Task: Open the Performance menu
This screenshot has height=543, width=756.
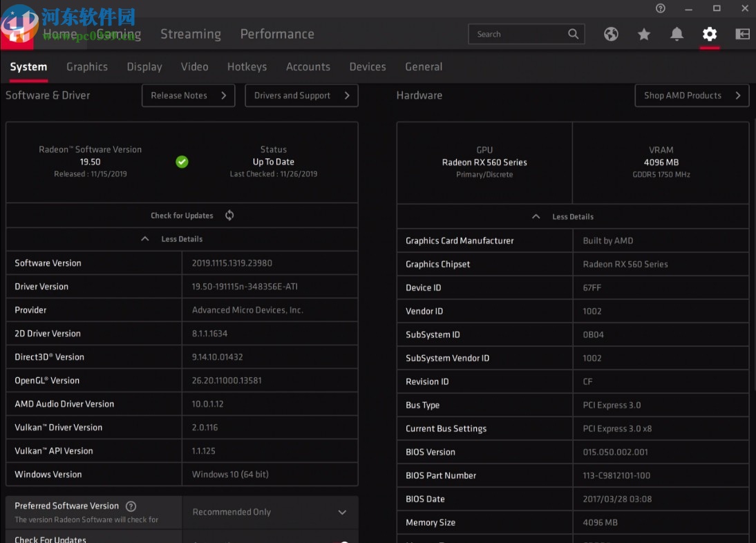Action: 277,34
